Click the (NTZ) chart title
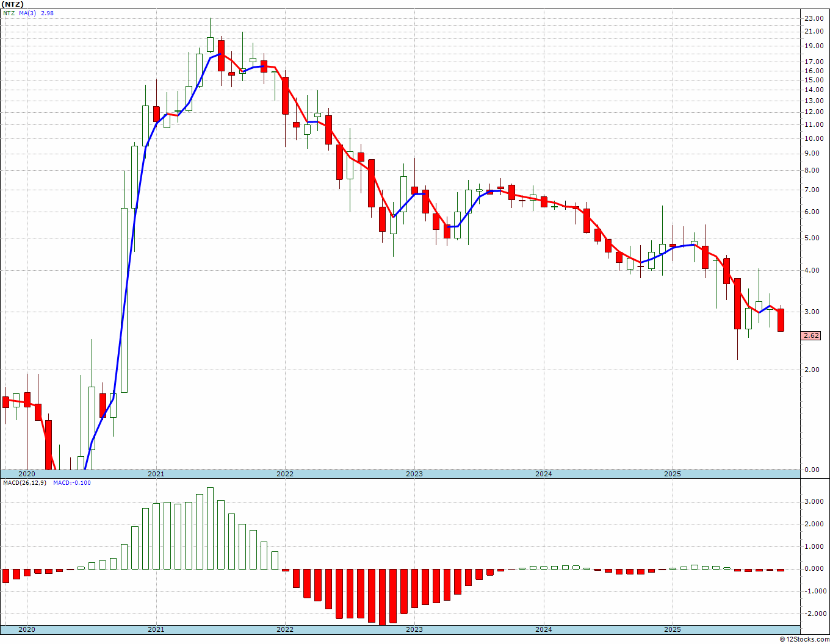The width and height of the screenshot is (830, 644). (12, 4)
